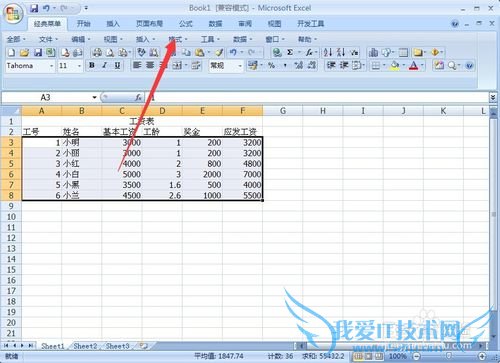Apply percent style with the % icon
500x363 pixels.
[272, 66]
